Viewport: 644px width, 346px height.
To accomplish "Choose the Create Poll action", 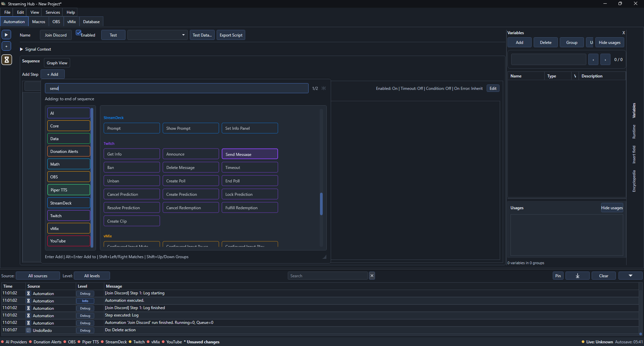I will pyautogui.click(x=191, y=181).
